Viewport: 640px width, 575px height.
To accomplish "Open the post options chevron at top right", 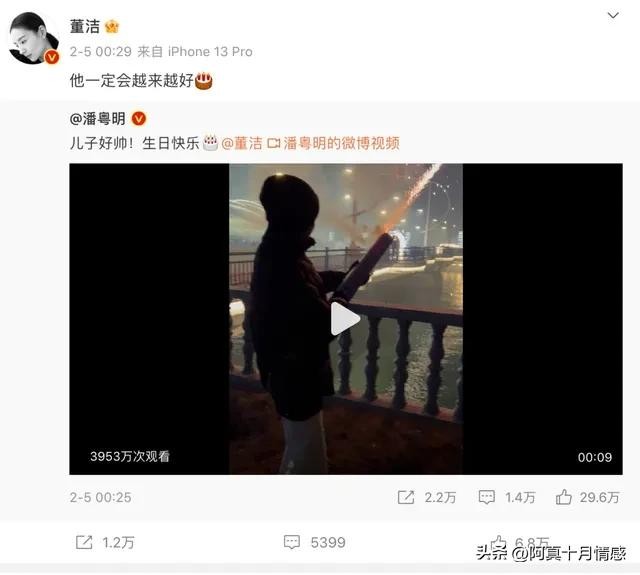I will point(613,16).
